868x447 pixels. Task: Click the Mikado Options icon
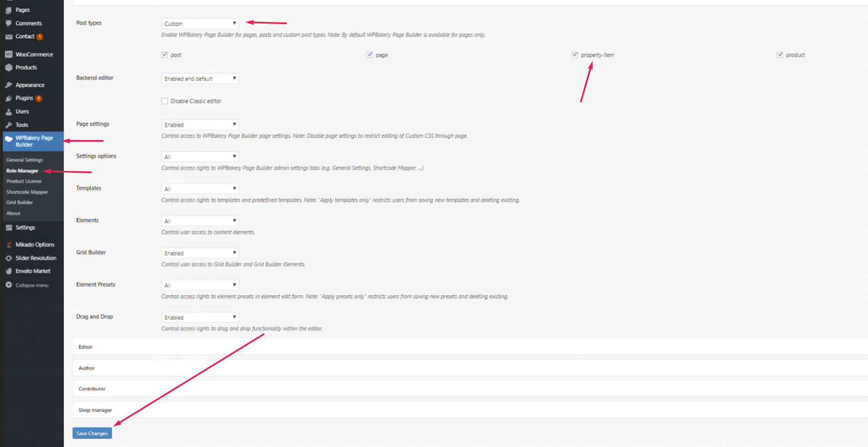coord(8,245)
